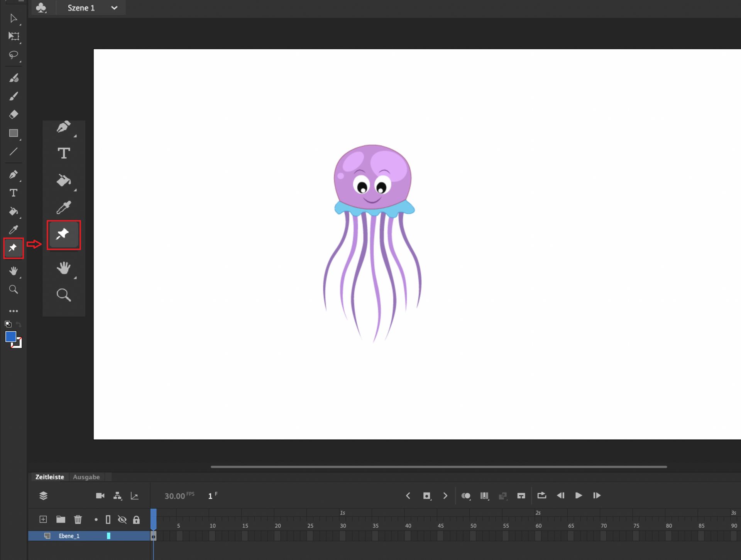
Task: Open the Szene 1 dropdown
Action: [114, 8]
